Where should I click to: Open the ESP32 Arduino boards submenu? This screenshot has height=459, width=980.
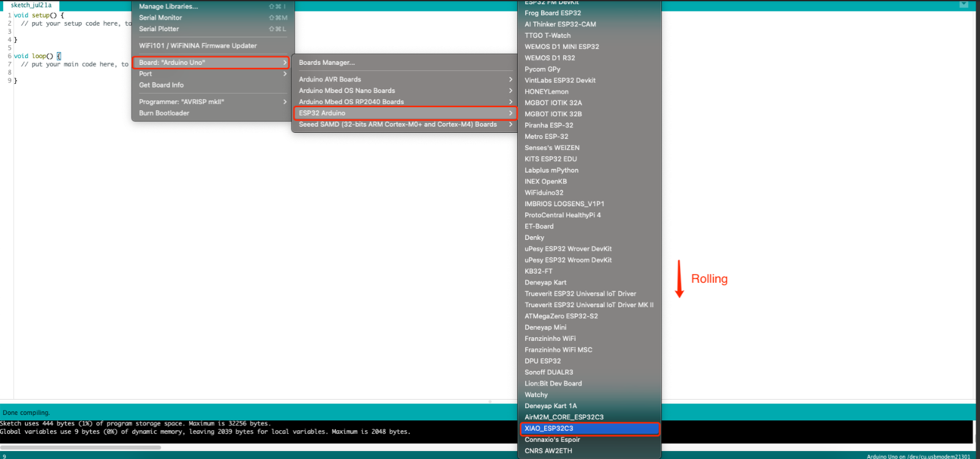pyautogui.click(x=405, y=113)
